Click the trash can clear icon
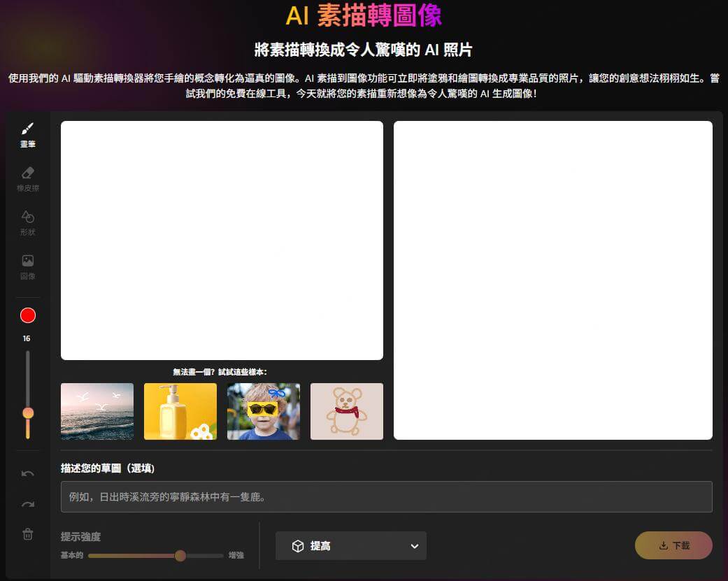 coord(28,534)
